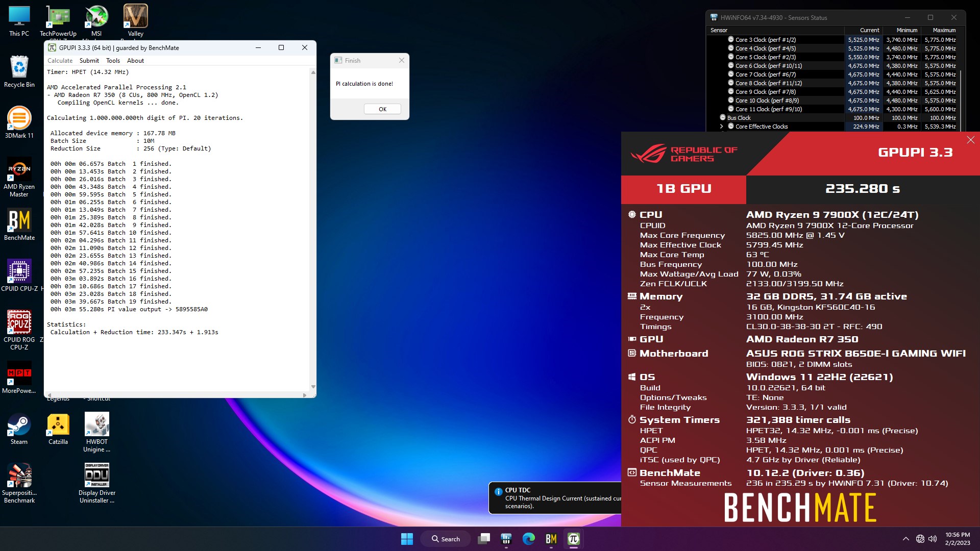Click the Sensor column header
Screen dimensions: 980x551
[x=775, y=30]
